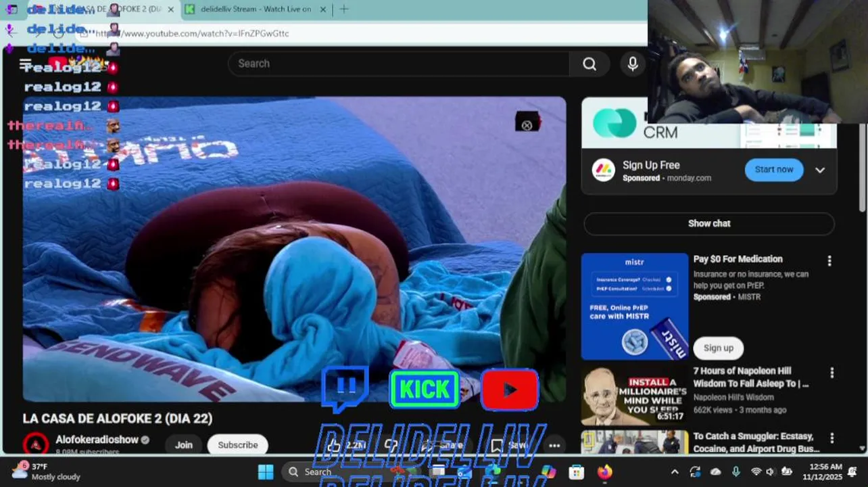Click the YouTube search magnifier button
The image size is (868, 487).
click(589, 64)
